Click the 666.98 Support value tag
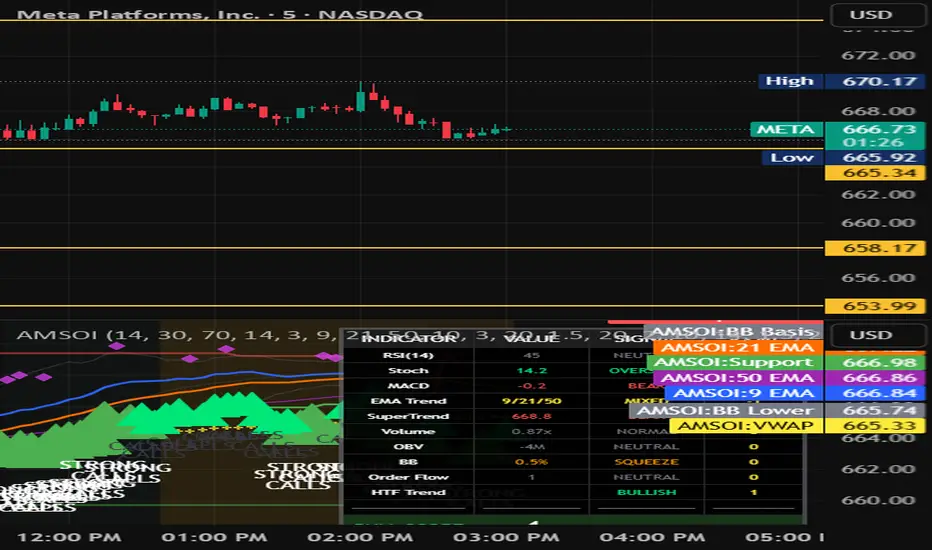 coord(875,362)
